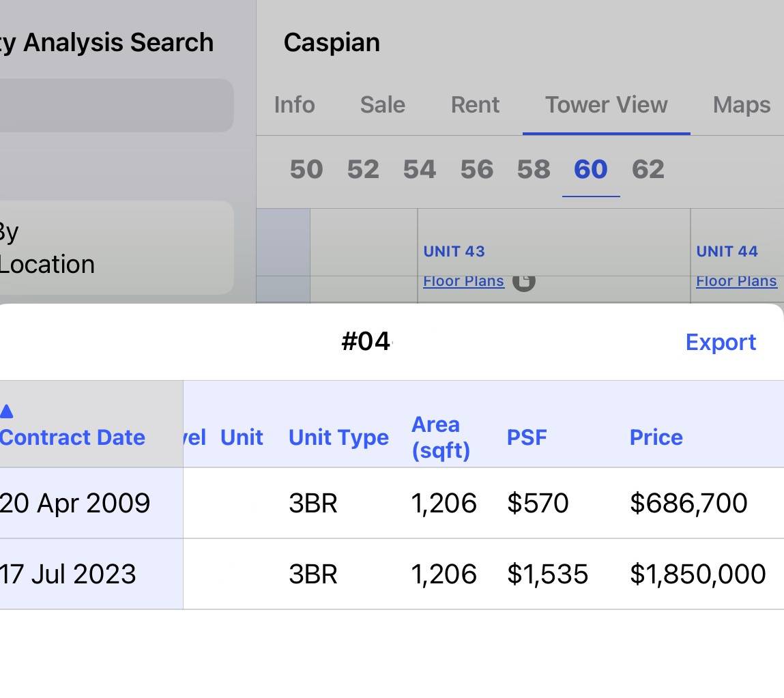Click the $1,535 PSF value
Viewport: 784px width, 698px height.
click(547, 574)
